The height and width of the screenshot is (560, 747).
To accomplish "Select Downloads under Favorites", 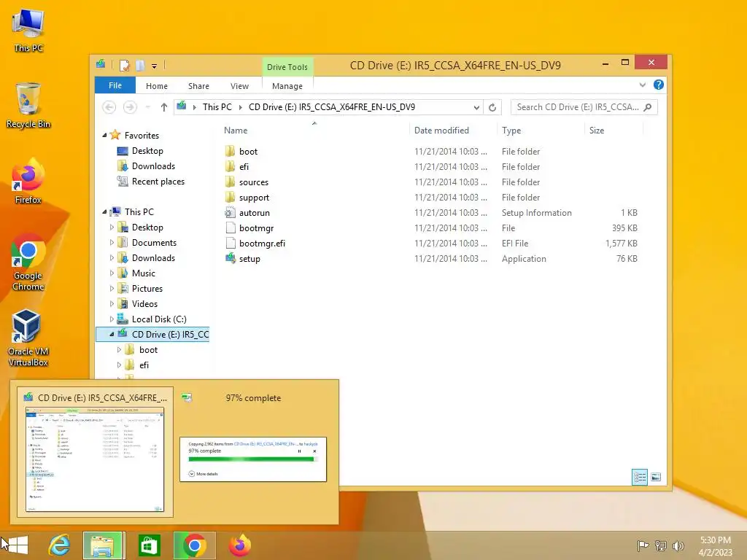I will point(153,166).
